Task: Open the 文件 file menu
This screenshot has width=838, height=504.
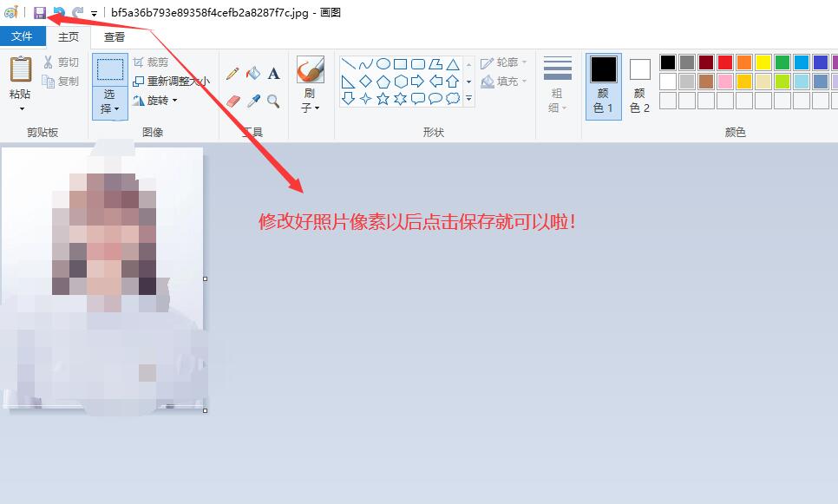Action: coord(23,36)
